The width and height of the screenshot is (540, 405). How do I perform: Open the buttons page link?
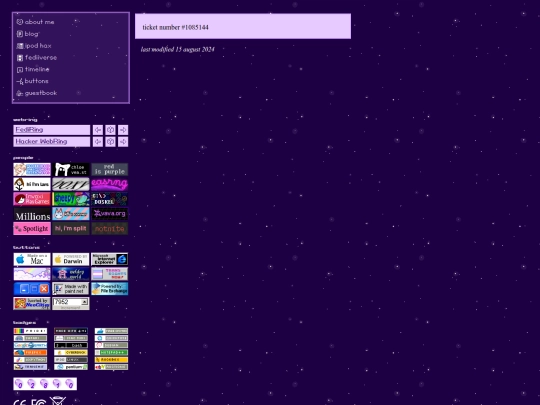[x=32, y=81]
